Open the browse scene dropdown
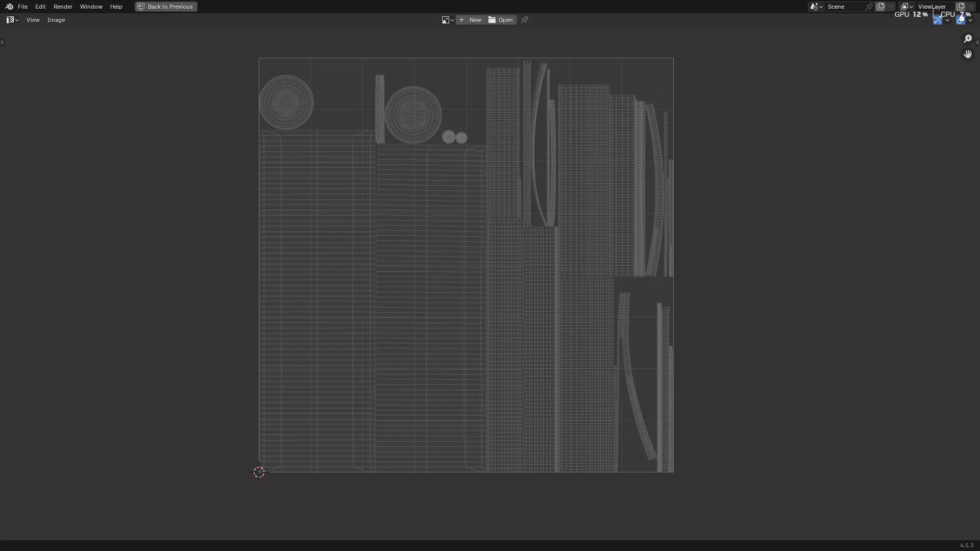The height and width of the screenshot is (551, 980). click(x=816, y=7)
